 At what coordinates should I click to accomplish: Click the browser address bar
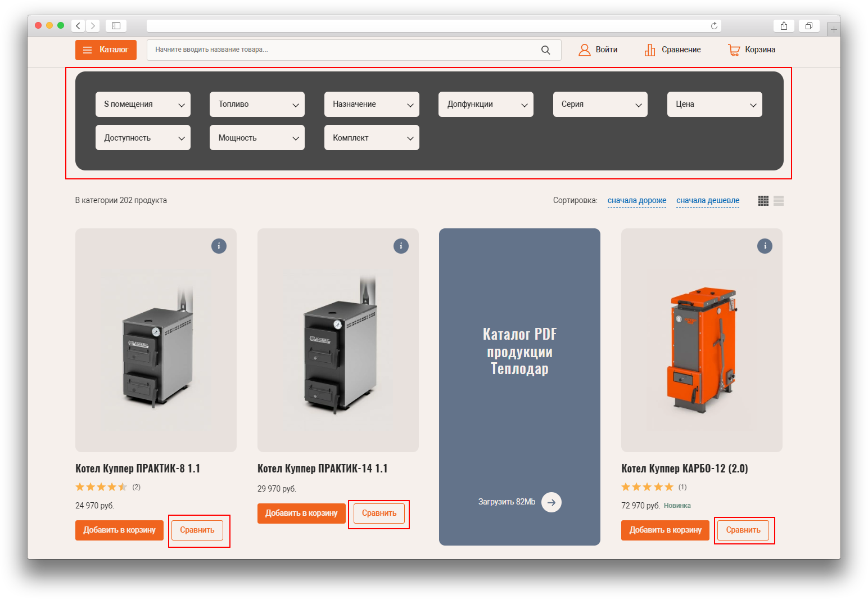(434, 26)
